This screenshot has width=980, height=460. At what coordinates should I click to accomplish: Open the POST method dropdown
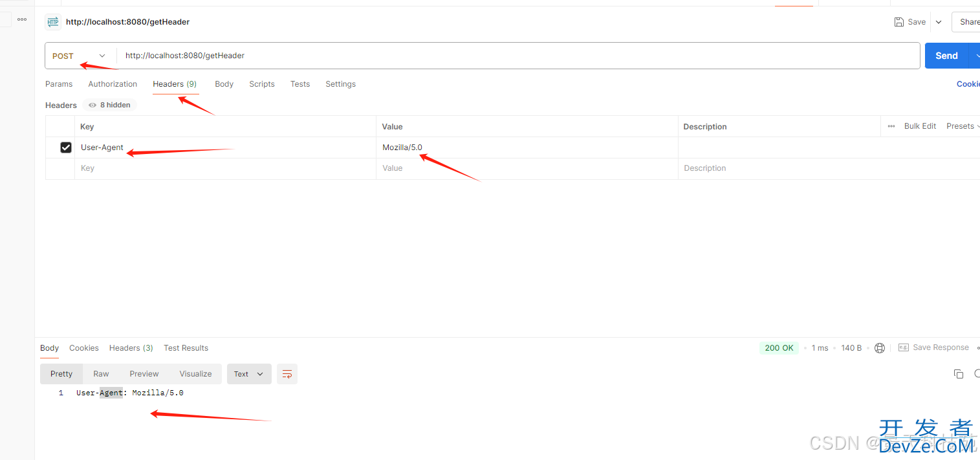pyautogui.click(x=80, y=56)
